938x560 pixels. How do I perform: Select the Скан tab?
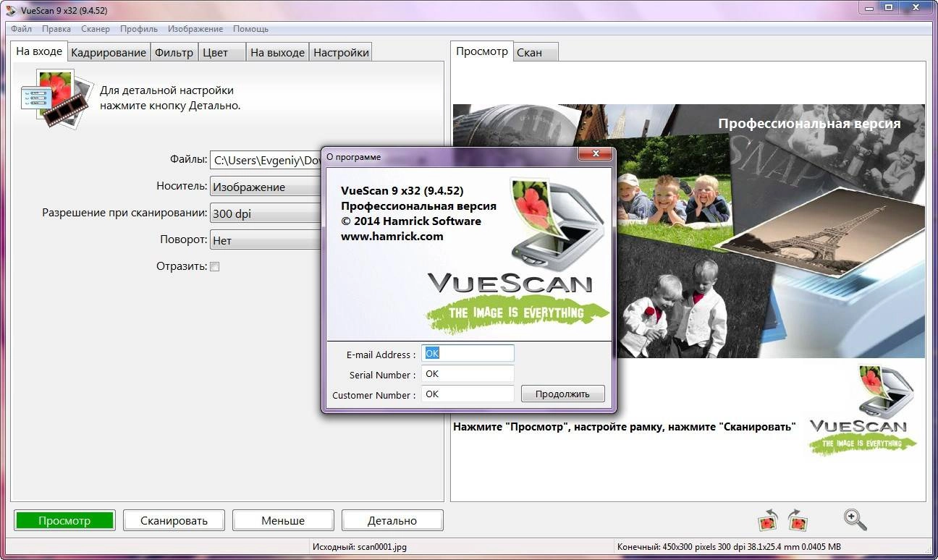coord(536,52)
